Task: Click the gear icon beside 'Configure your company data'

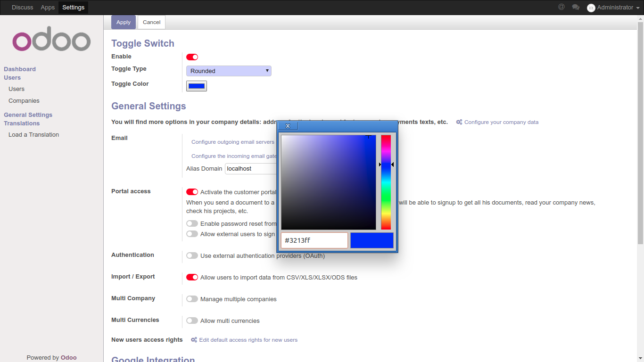Action: click(459, 122)
